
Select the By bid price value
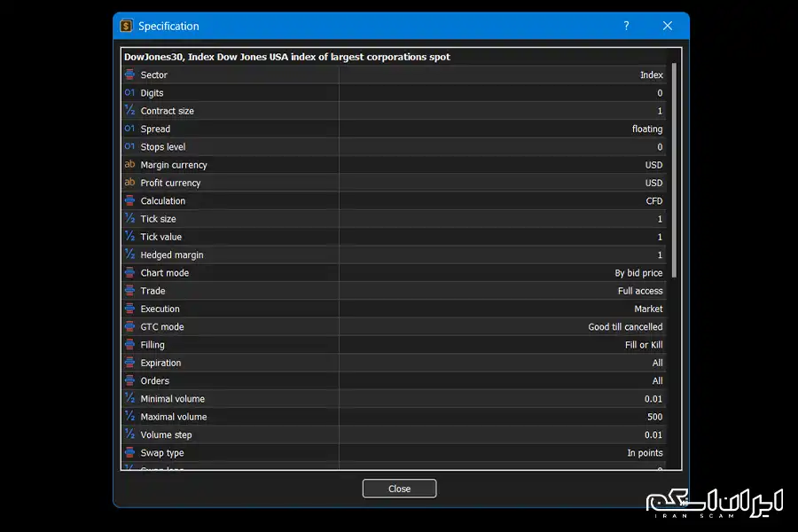coord(638,273)
